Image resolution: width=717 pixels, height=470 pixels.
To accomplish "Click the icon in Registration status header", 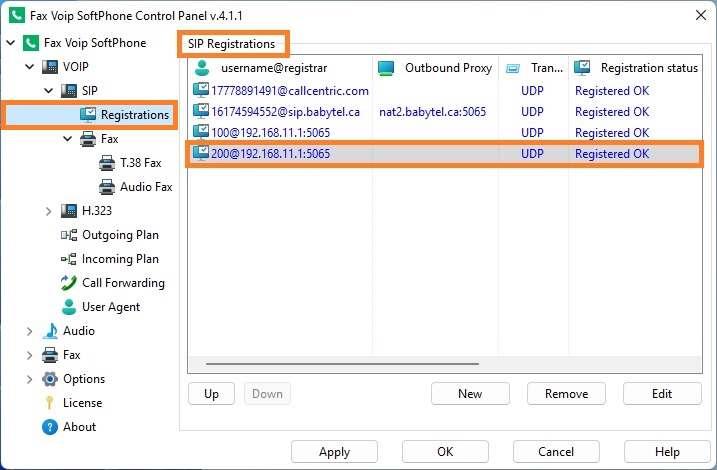I will (582, 68).
